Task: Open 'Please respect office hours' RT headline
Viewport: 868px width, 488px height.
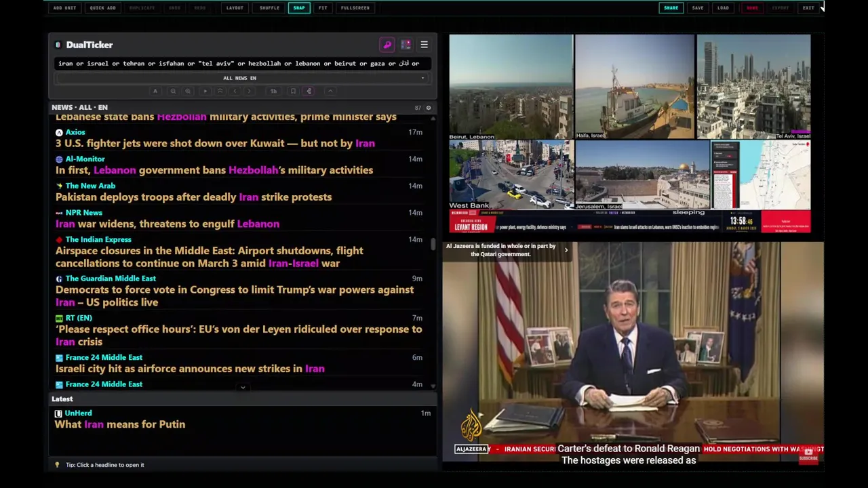Action: (239, 335)
